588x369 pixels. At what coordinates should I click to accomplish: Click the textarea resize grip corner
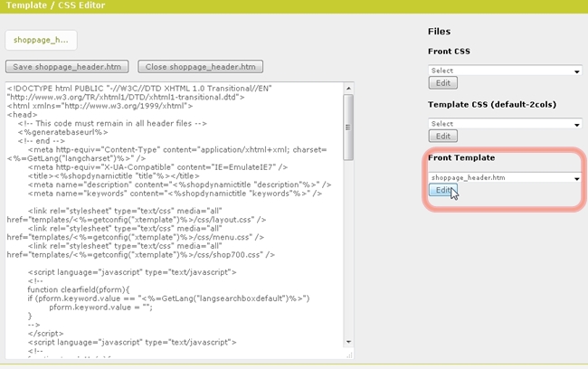[x=349, y=355]
